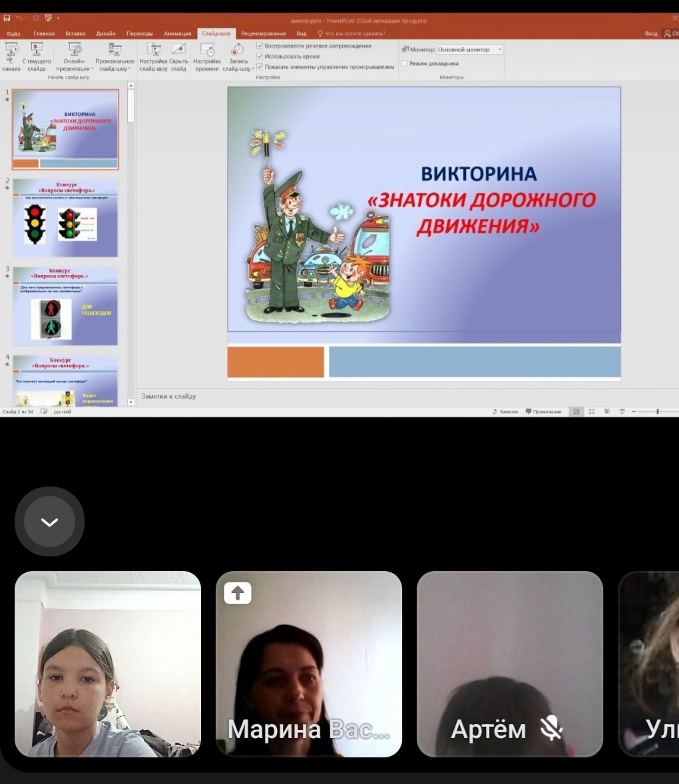
Task: Tap the unnamed girl participant video tile
Action: (x=108, y=664)
